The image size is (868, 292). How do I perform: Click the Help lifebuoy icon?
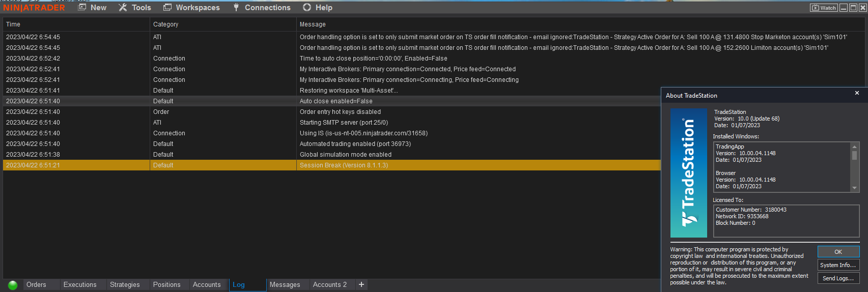pos(306,8)
